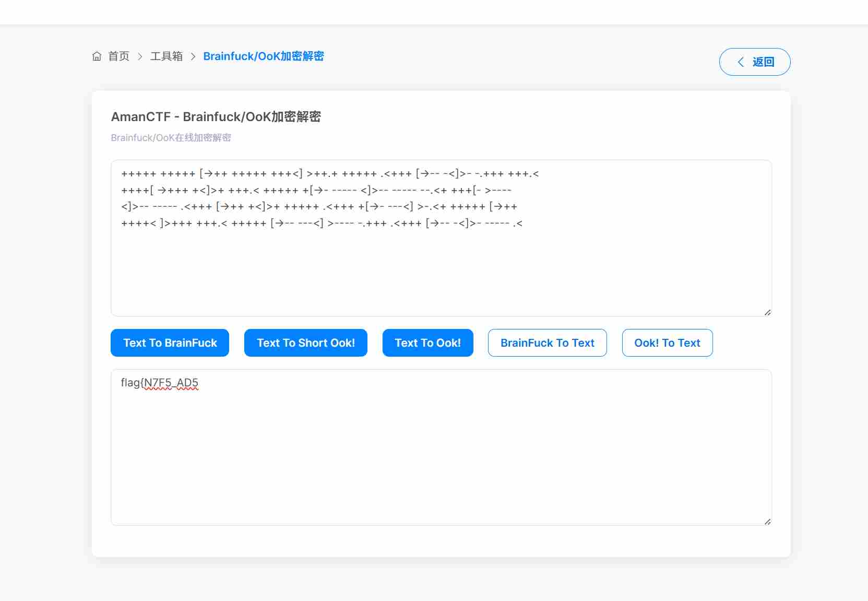Click the AmanCTF page title
Screen dimensions: 868x601
click(216, 116)
